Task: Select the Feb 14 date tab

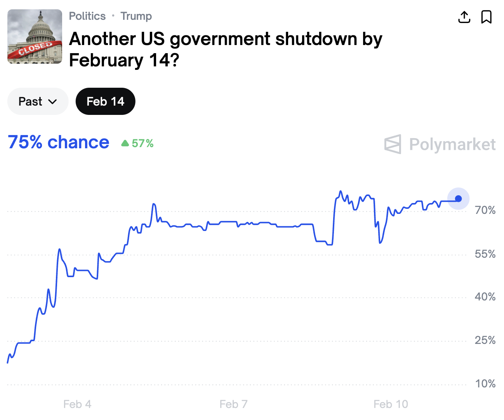Action: pos(105,101)
